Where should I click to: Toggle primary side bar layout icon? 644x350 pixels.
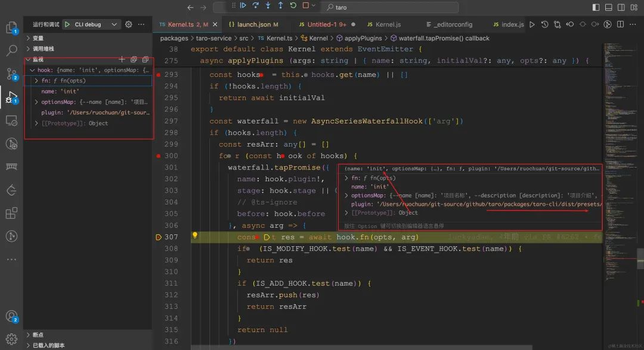[596, 7]
